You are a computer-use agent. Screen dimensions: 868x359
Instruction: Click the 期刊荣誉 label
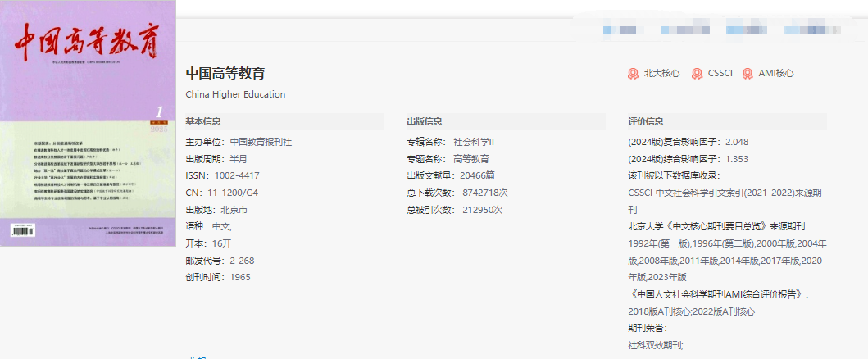click(x=649, y=328)
